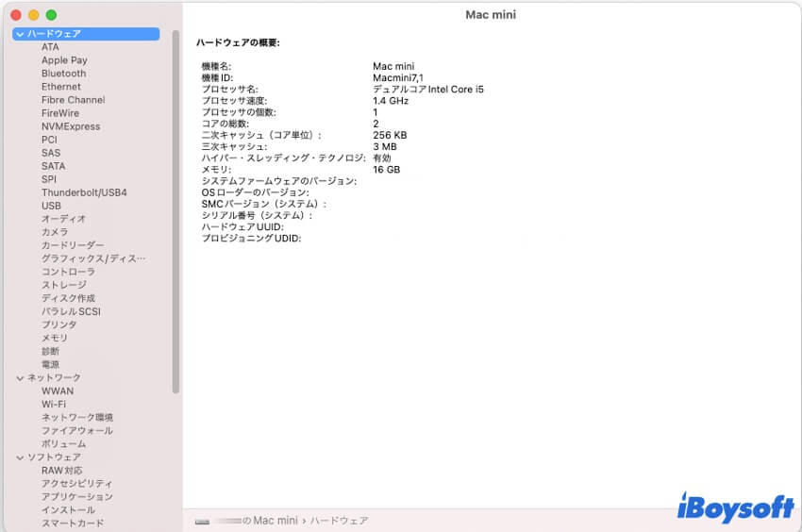Select the ソフトウェア category label
Image resolution: width=802 pixels, height=532 pixels.
(x=54, y=457)
